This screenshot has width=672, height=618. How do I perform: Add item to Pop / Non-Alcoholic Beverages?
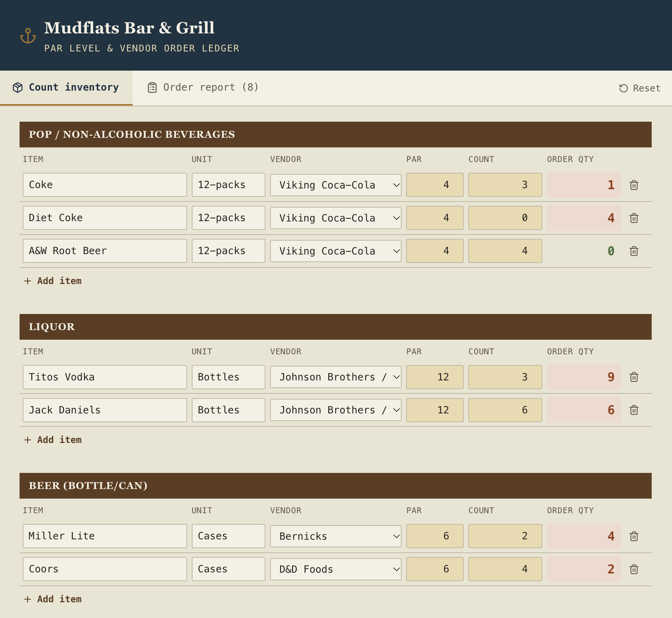tap(53, 281)
